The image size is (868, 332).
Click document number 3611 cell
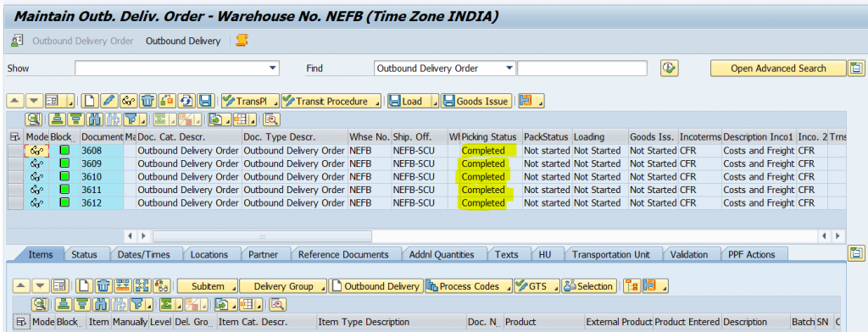(x=102, y=190)
